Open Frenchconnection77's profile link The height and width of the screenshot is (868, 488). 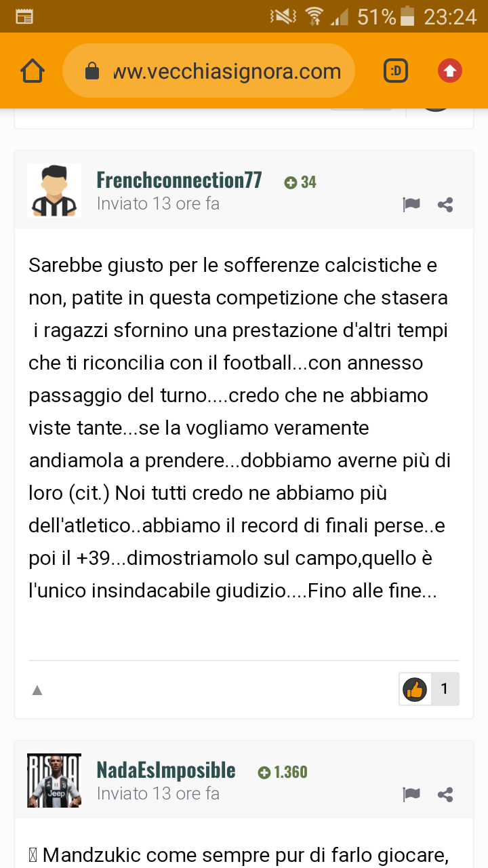(179, 180)
